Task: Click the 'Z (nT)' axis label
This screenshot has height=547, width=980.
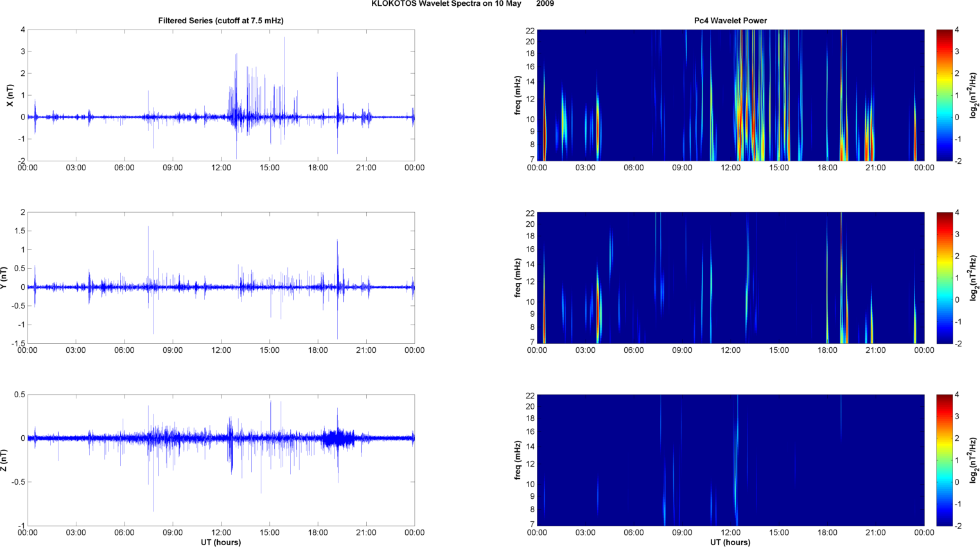Action: (4, 460)
